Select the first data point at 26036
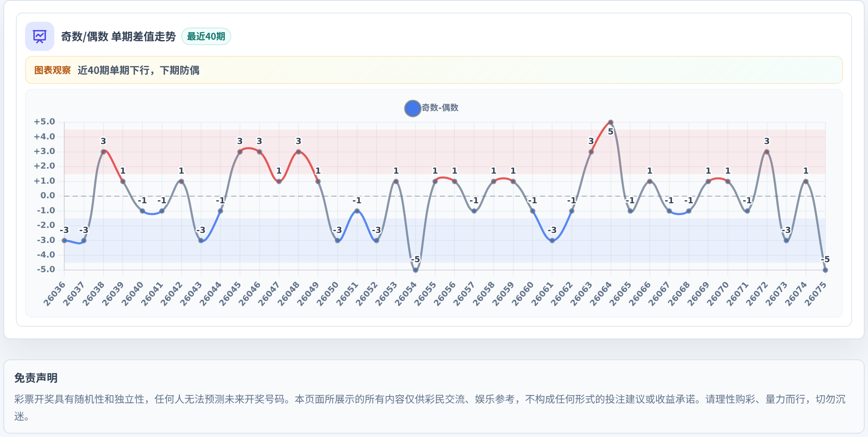 (x=64, y=240)
